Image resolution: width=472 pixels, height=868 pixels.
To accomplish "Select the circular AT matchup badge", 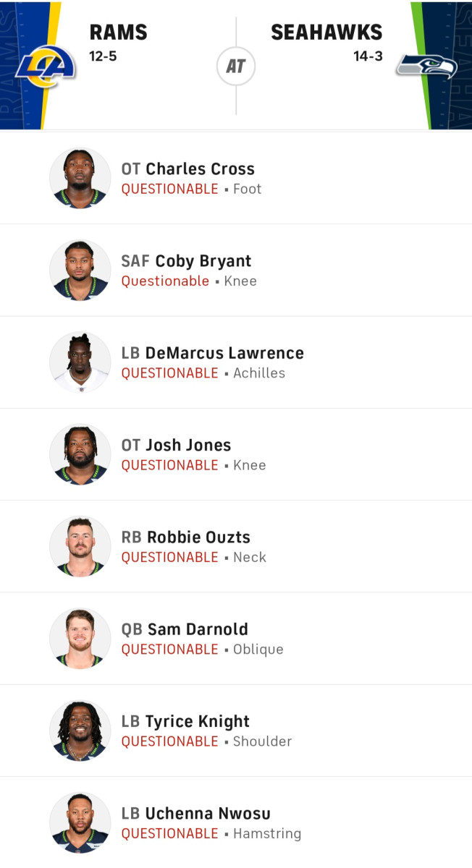I will pos(236,66).
